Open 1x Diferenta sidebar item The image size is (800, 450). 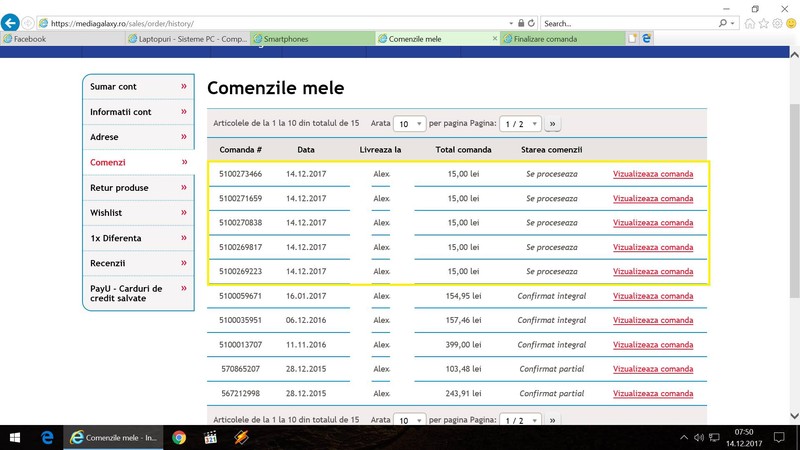coord(138,238)
